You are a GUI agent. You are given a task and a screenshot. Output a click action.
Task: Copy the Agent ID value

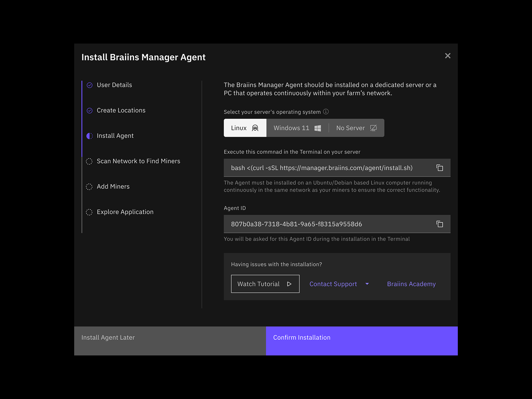click(x=440, y=224)
